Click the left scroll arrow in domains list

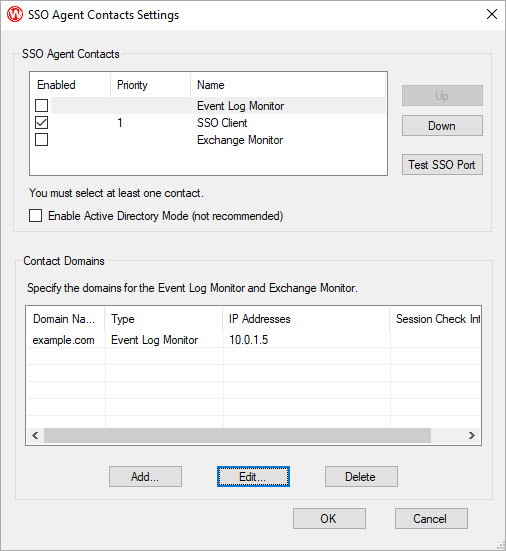click(x=35, y=436)
